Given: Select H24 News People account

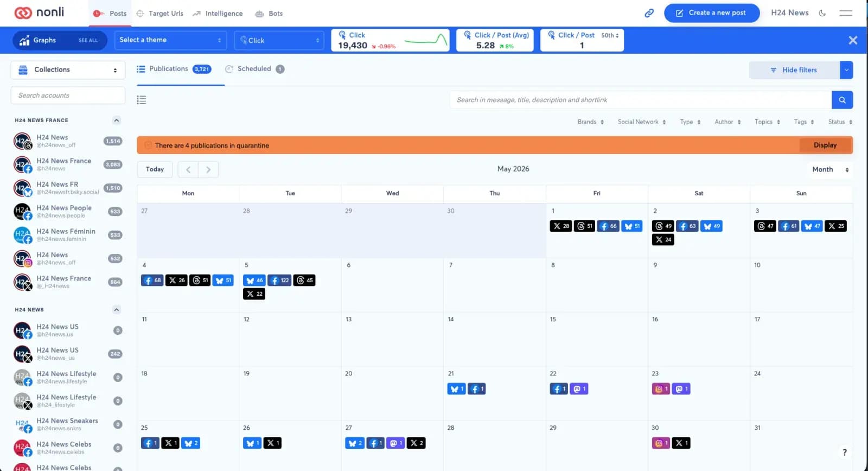Looking at the screenshot, I should (68, 212).
